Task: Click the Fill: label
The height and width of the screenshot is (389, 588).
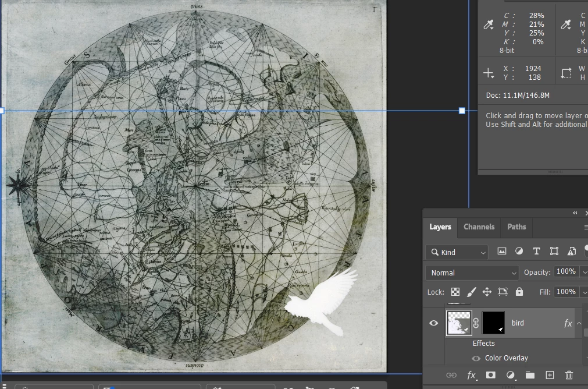Action: coord(545,292)
